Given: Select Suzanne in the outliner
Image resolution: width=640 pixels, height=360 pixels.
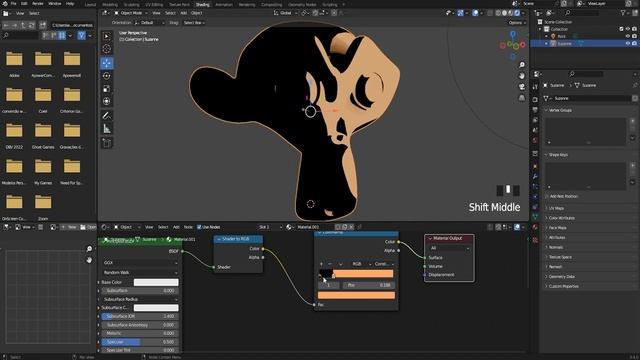Looking at the screenshot, I should pos(565,43).
